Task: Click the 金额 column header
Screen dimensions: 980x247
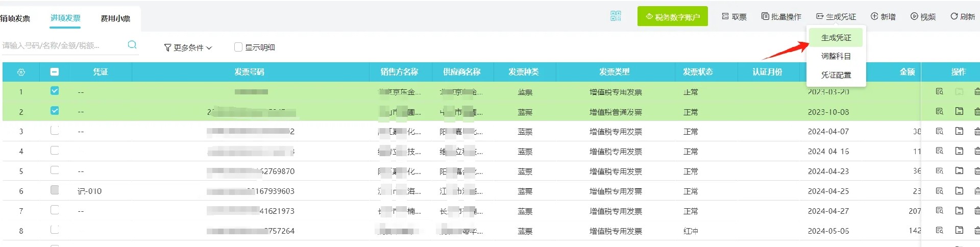Action: click(x=907, y=72)
